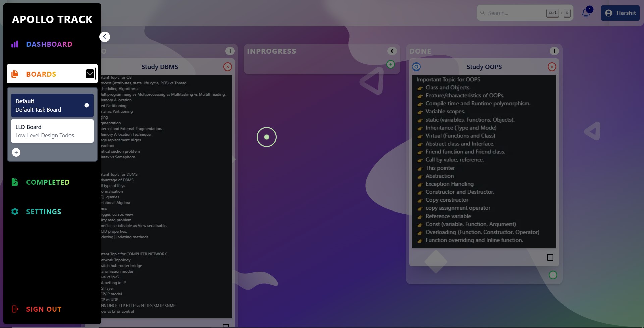Open notifications bell
This screenshot has height=328, width=644.
[586, 13]
